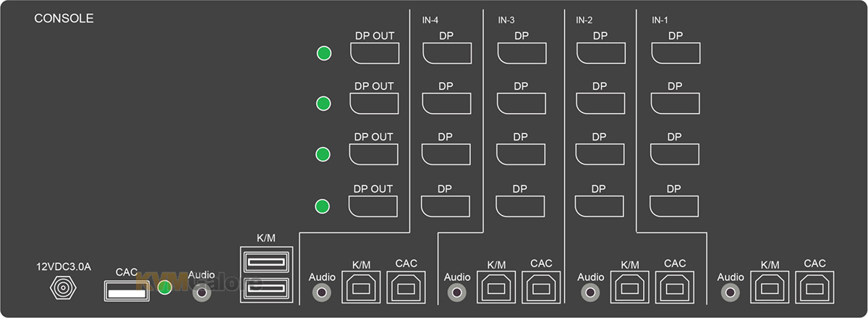Click the top green LED beside DP OUT
Image resolution: width=868 pixels, height=318 pixels.
coord(324,53)
